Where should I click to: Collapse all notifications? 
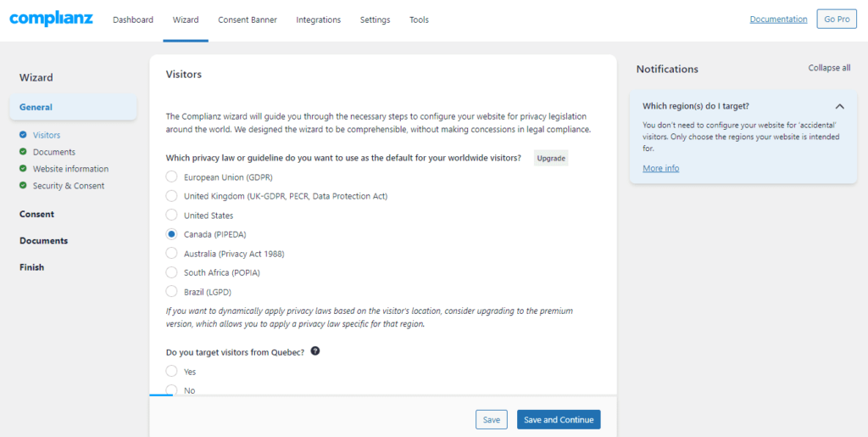point(829,68)
